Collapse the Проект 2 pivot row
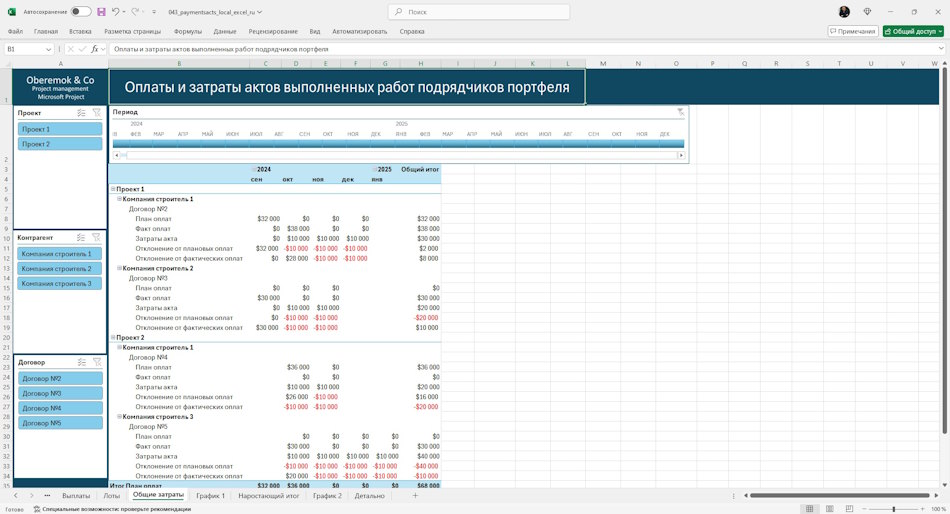950x514 pixels. pos(113,338)
